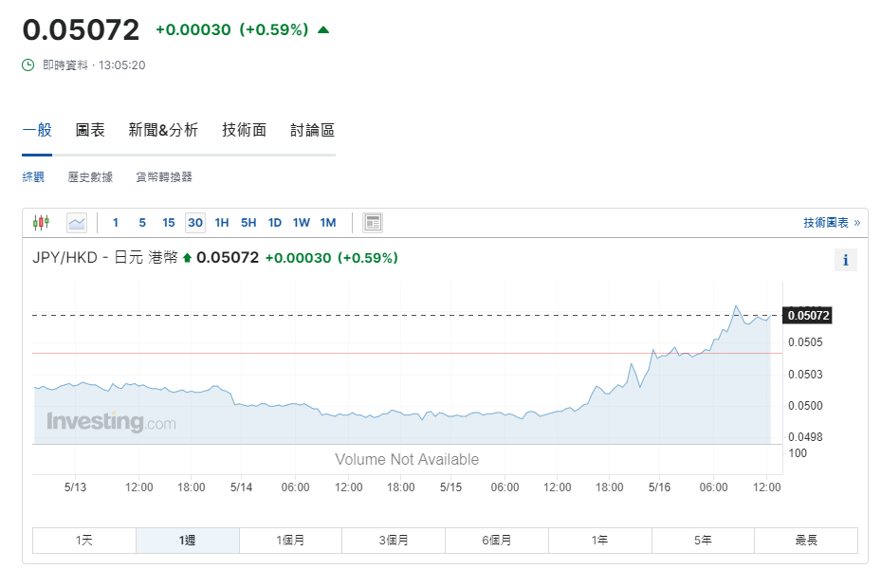Viewport: 881px width, 588px height.
Task: Switch to the area chart style icon
Action: coord(76,222)
